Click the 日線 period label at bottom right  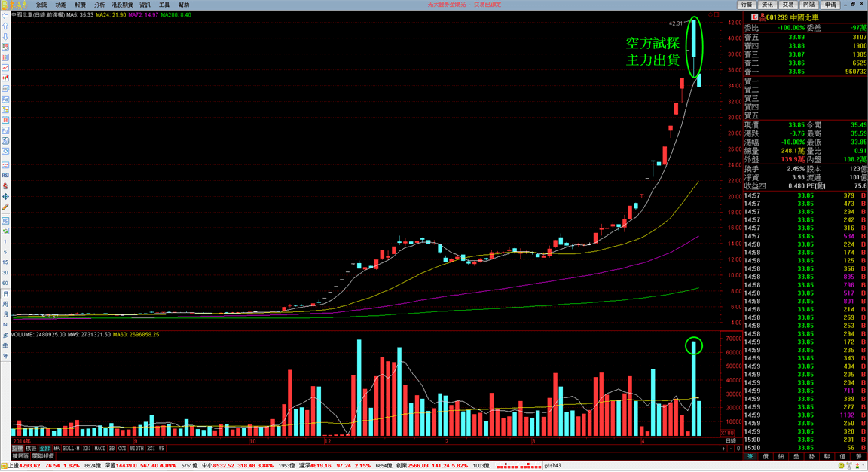(x=731, y=440)
